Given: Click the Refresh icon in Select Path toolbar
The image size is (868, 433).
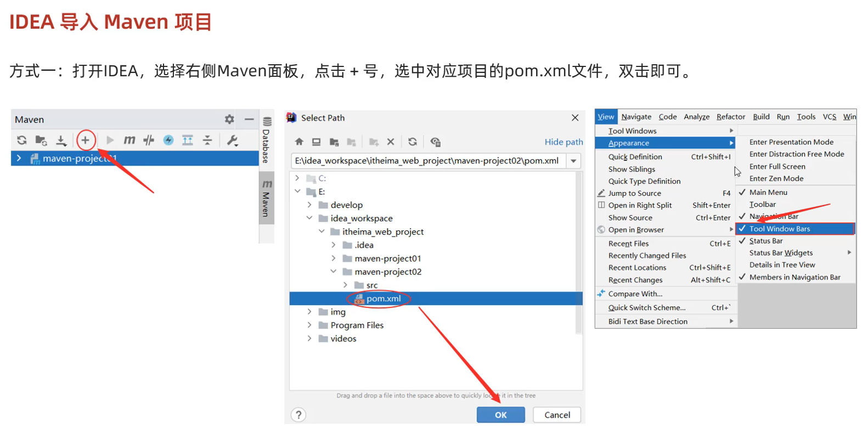Looking at the screenshot, I should point(413,142).
